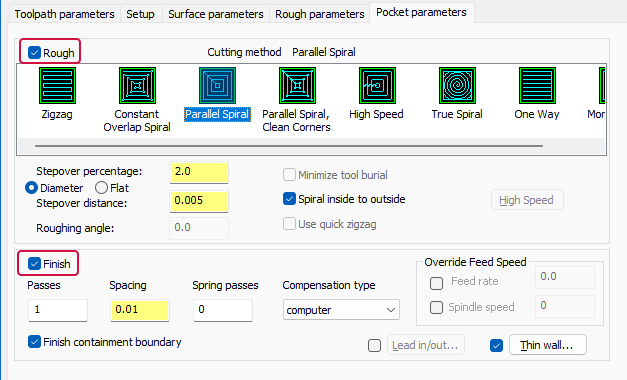Toggle the Finish checkbox
Screen dimensions: 627x380
pos(34,264)
